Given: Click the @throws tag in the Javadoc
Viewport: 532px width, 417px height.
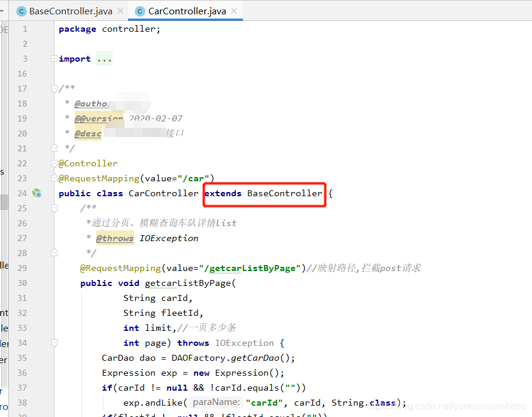Looking at the screenshot, I should (115, 238).
